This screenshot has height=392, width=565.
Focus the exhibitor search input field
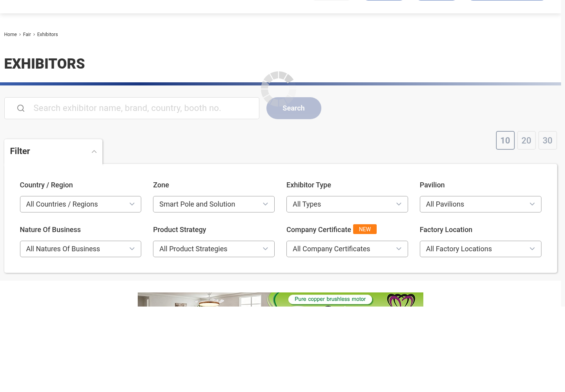tap(132, 108)
